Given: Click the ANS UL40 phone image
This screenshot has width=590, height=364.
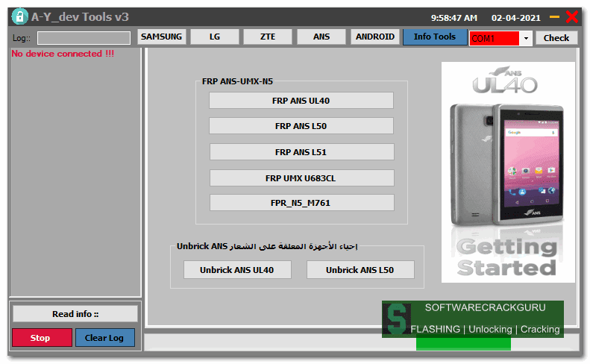Looking at the screenshot, I should pyautogui.click(x=508, y=172).
